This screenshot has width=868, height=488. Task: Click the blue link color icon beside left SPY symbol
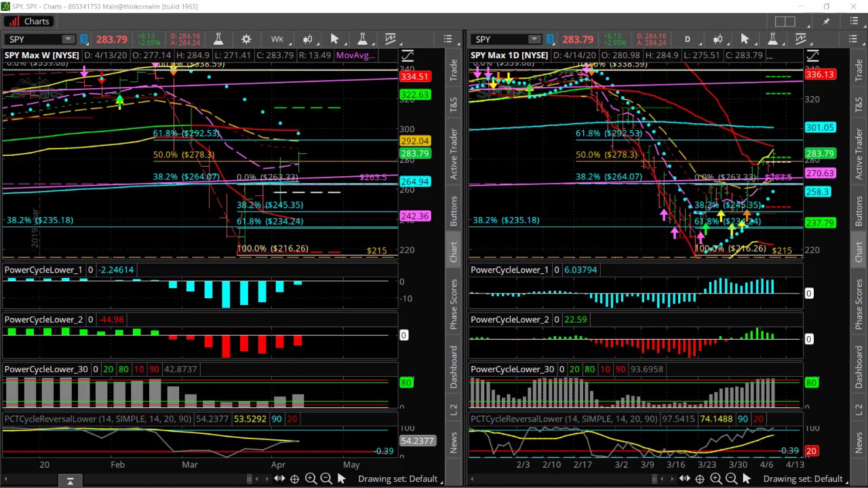84,39
